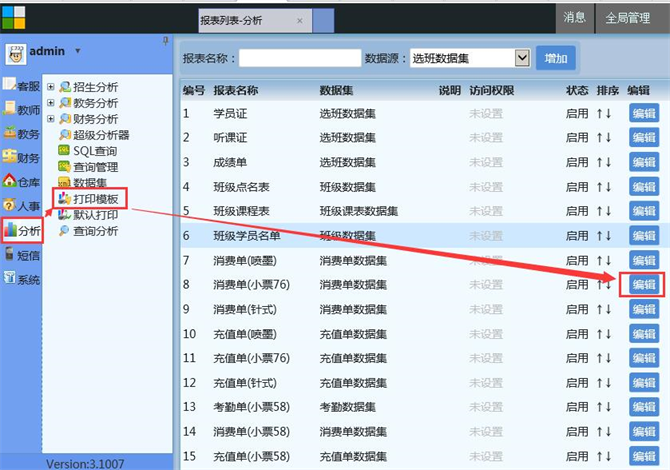This screenshot has height=470, width=670.
Task: Open the 仓库 sidebar module
Action: tap(21, 181)
